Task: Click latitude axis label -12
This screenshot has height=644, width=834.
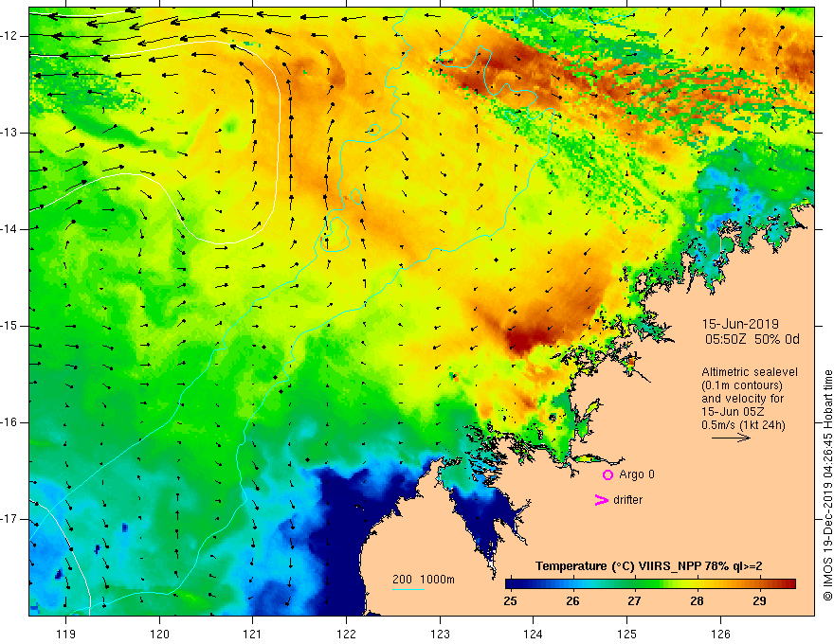Action: point(9,36)
